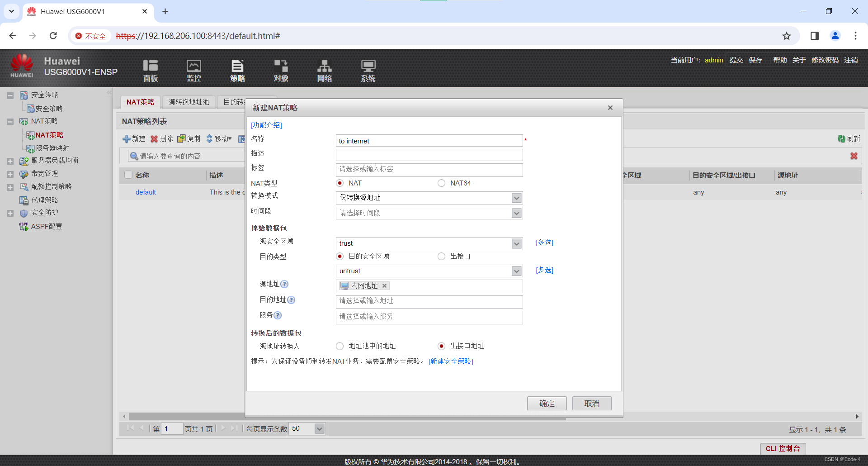The width and height of the screenshot is (868, 466).
Task: Close the 新建NAT策略 dialog
Action: click(610, 108)
